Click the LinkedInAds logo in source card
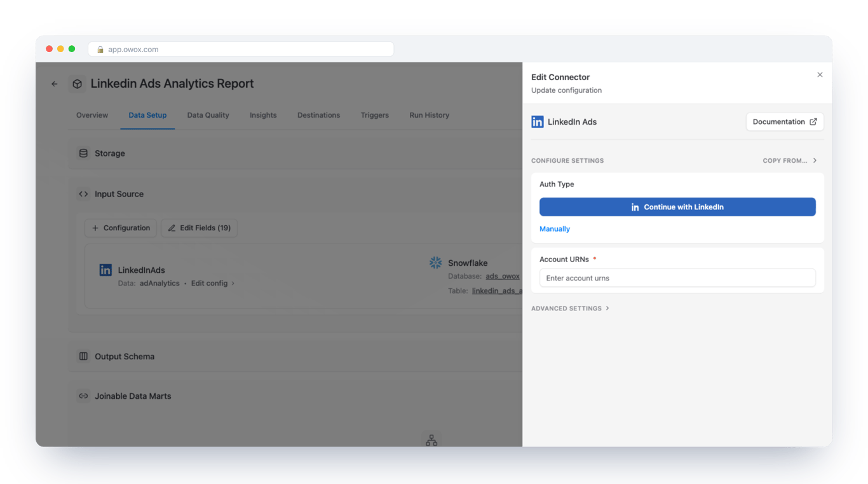The height and width of the screenshot is (484, 868). (x=105, y=270)
